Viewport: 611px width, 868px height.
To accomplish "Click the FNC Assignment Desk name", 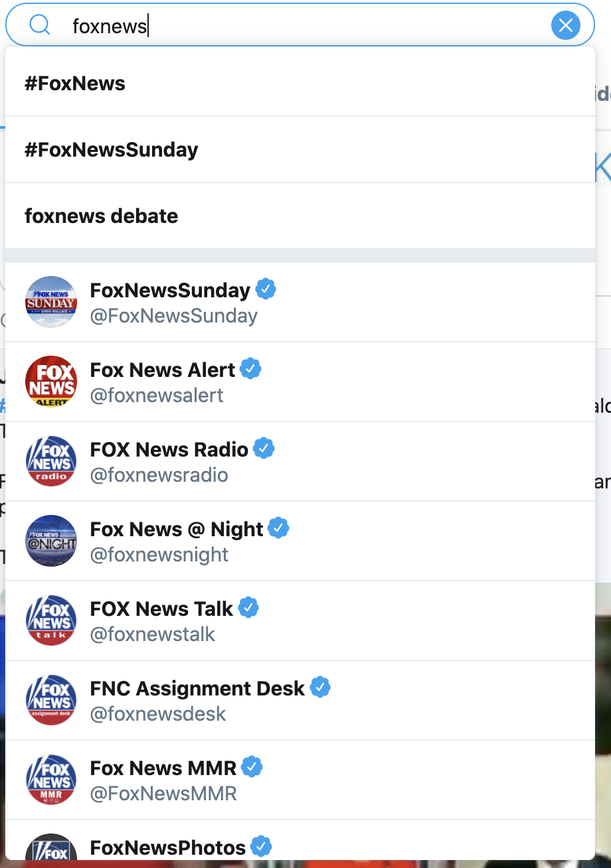I will 197,688.
